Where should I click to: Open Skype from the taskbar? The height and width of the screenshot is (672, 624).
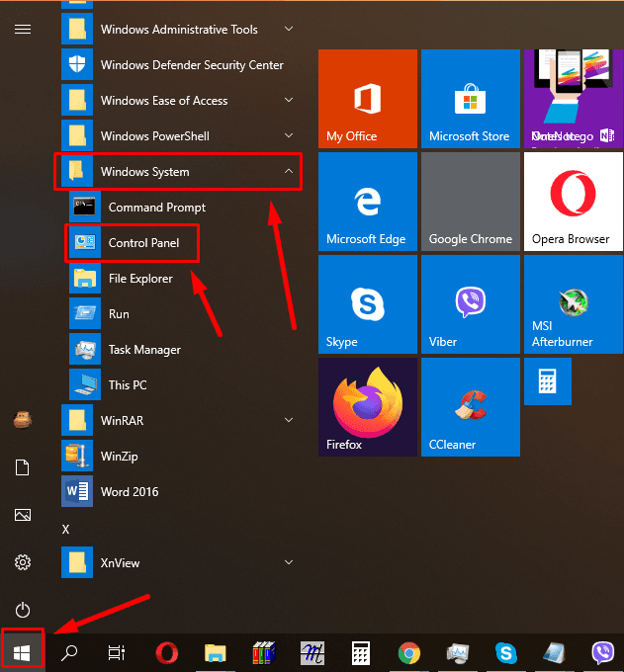(506, 653)
